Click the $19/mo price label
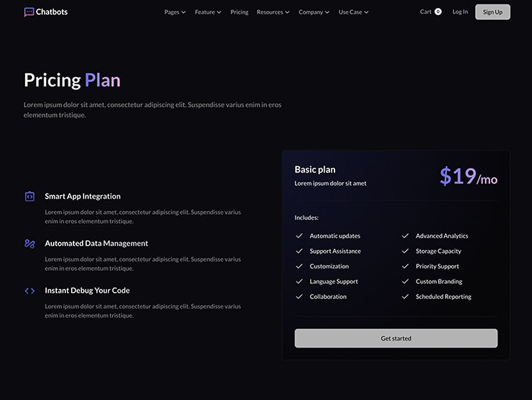 point(468,177)
